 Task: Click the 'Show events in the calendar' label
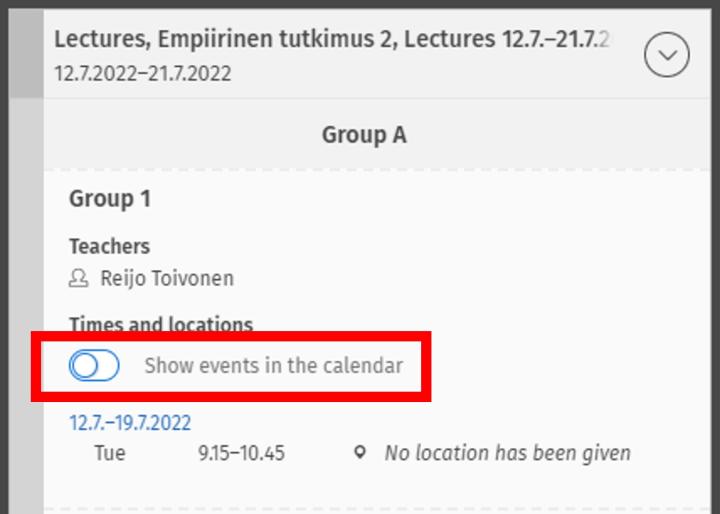click(273, 366)
